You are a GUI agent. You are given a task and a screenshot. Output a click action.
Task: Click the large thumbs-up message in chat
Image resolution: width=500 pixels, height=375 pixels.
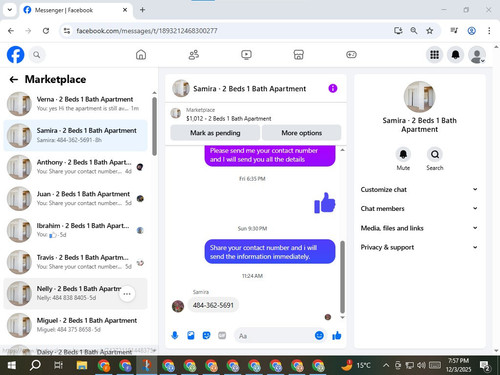point(325,203)
